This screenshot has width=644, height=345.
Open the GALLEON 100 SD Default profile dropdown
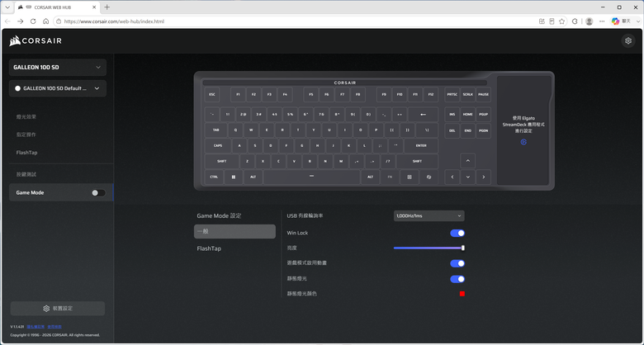tap(58, 88)
